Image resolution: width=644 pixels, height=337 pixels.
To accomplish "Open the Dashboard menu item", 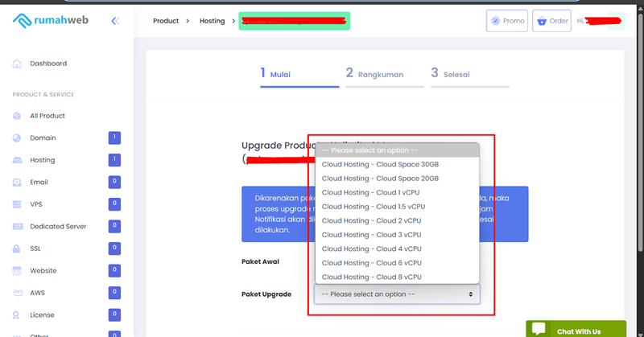I will tap(48, 64).
